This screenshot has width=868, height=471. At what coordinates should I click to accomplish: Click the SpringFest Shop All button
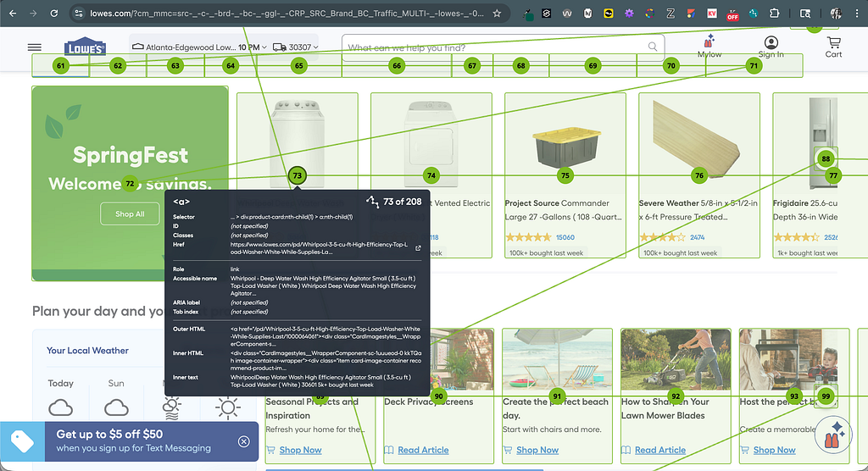pyautogui.click(x=130, y=213)
